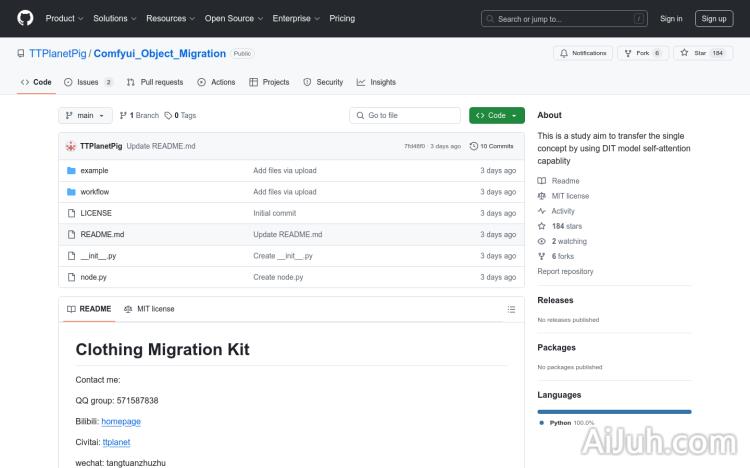Viewport: 750px width, 468px height.
Task: Switch to the Code tab
Action: point(36,82)
